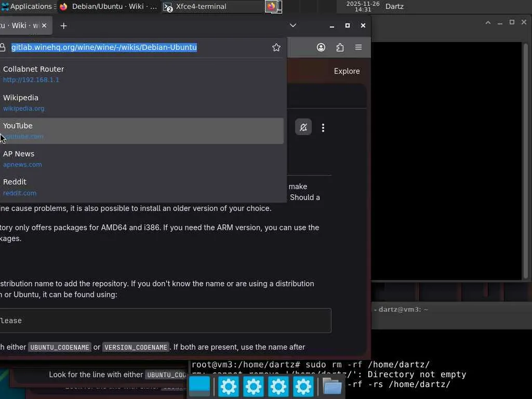Open the file manager folder icon in dock

[332, 387]
